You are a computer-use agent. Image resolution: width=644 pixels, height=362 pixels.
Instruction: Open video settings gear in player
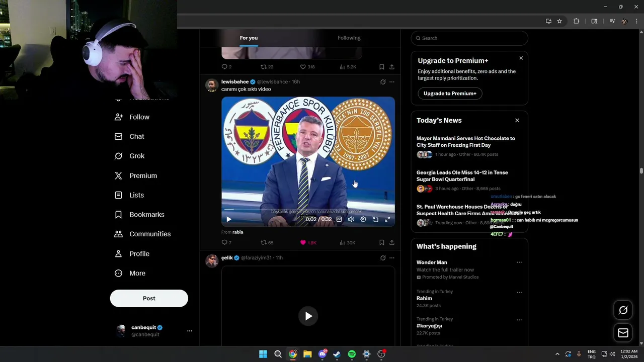(363, 219)
